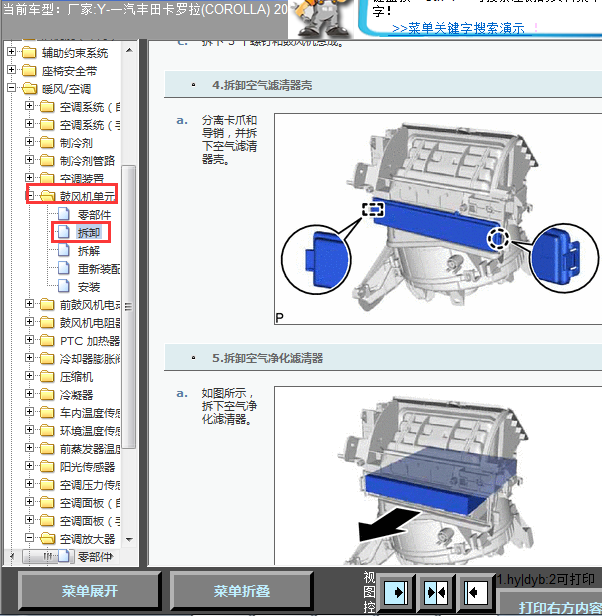
Task: Click the tree panel scroll-down arrow
Action: [x=129, y=540]
